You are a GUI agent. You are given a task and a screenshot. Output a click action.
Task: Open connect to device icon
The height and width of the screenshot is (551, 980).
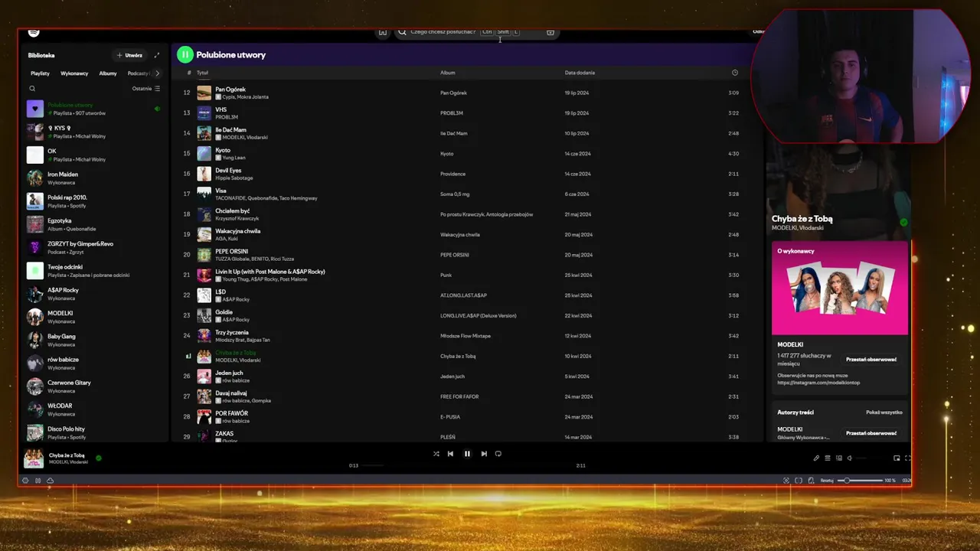point(839,458)
